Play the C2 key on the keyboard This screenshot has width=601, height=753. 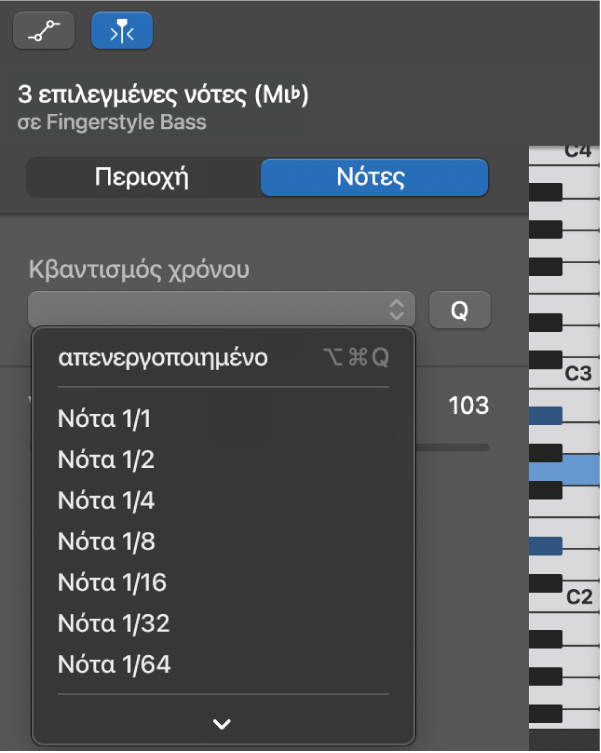580,597
